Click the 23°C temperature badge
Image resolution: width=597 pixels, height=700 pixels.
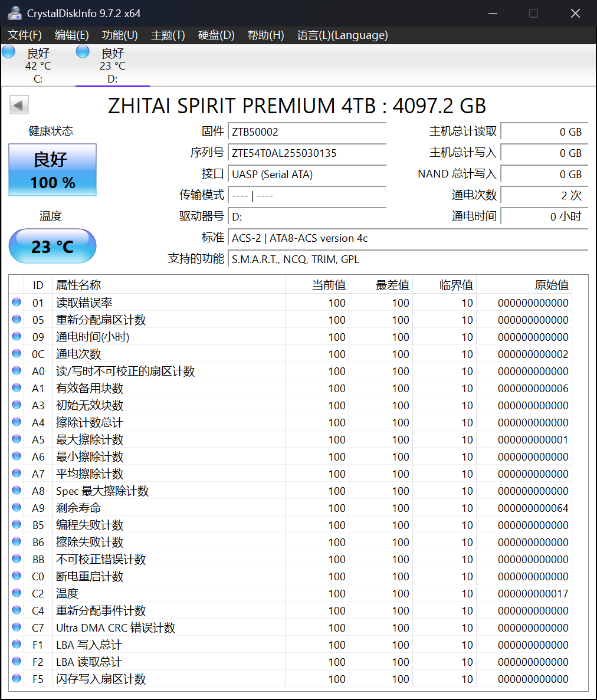52,246
